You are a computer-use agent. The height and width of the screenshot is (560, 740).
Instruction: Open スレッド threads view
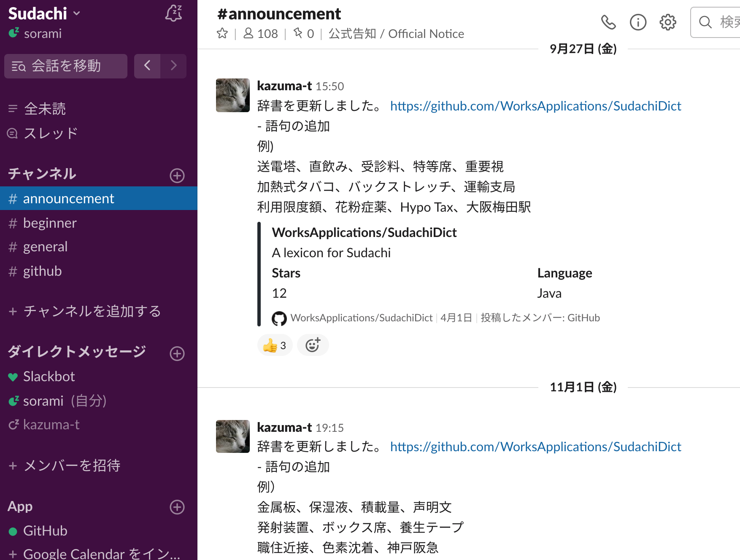(43, 133)
